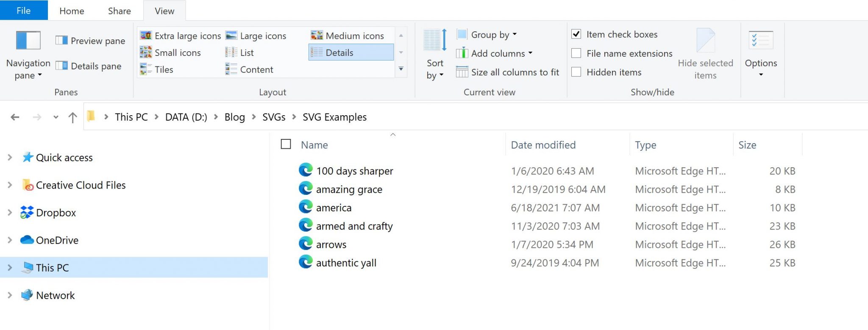Select the View ribbon tab
This screenshot has width=868, height=330.
coord(164,11)
